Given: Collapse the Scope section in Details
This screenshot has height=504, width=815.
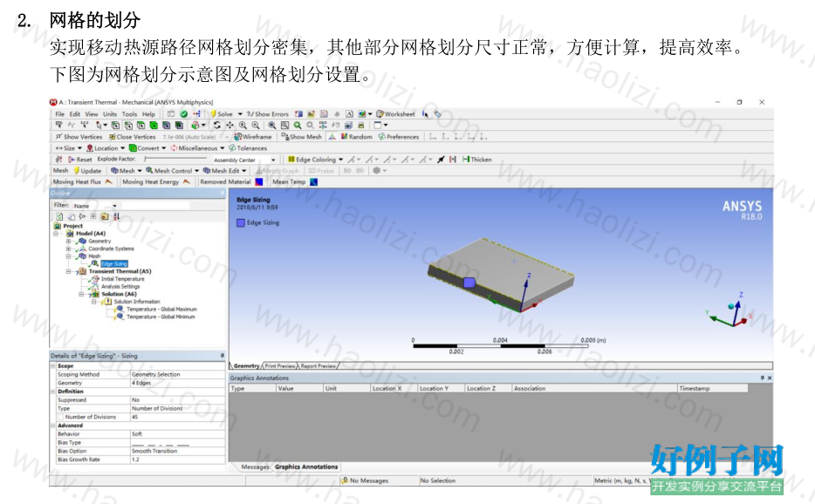Looking at the screenshot, I should [x=53, y=365].
